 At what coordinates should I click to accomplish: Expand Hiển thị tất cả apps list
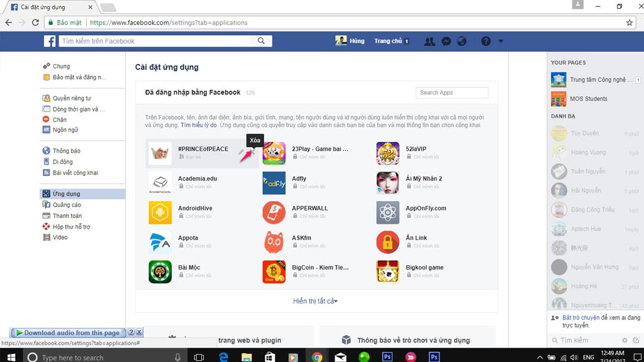316,301
